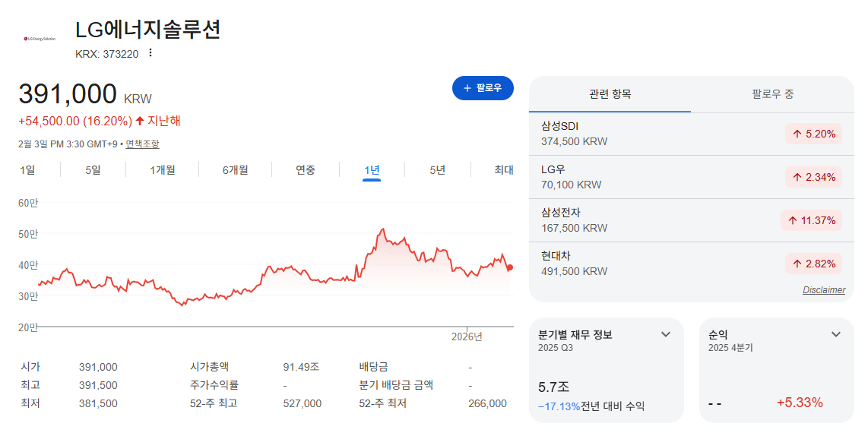Click the 52-주 최저 value 266,000

coord(487,403)
